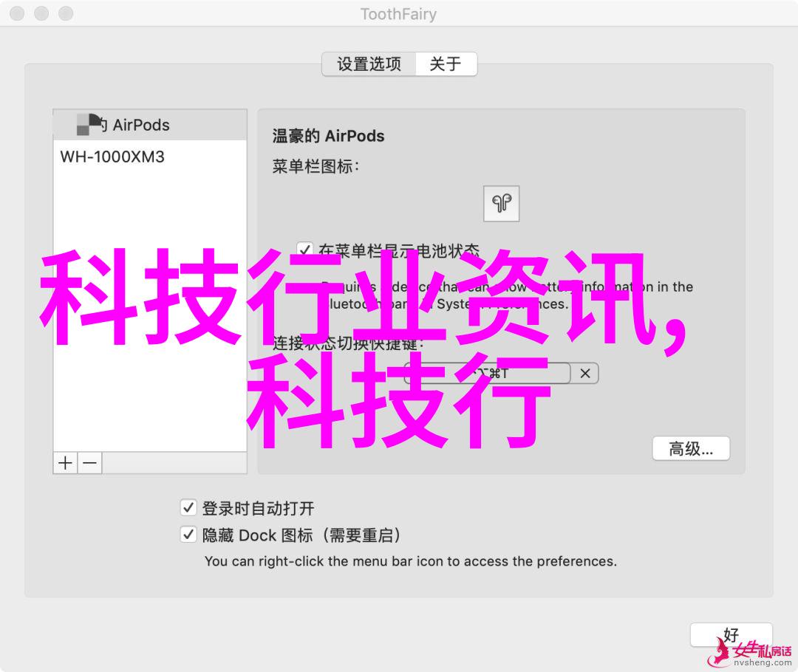Viewport: 798px width, 672px height.
Task: Toggle 隐藏 Dock 图标 checkbox
Action: click(x=188, y=535)
